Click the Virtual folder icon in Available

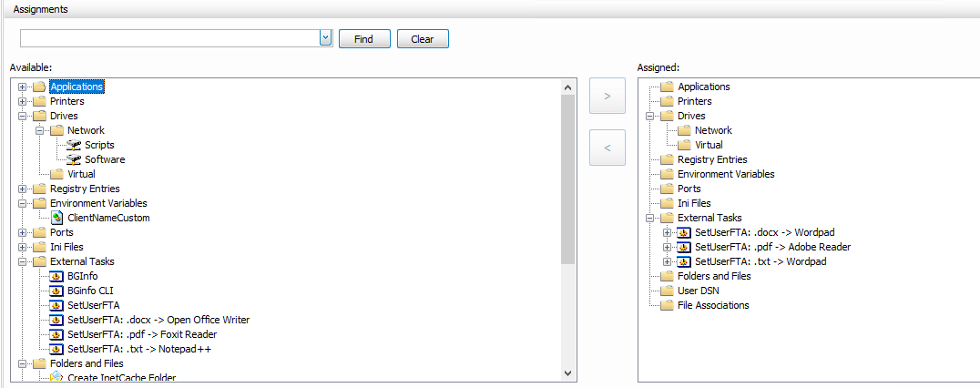(x=56, y=174)
